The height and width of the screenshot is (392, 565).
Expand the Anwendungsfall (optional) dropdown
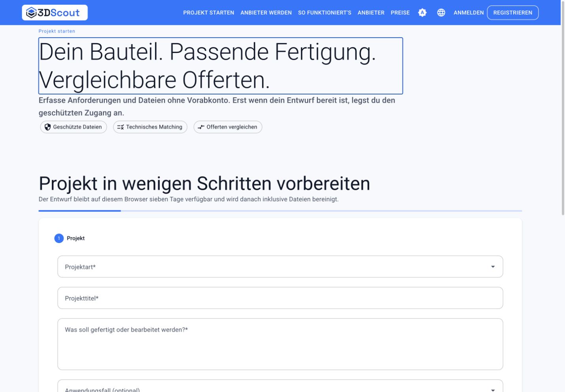coord(280,386)
